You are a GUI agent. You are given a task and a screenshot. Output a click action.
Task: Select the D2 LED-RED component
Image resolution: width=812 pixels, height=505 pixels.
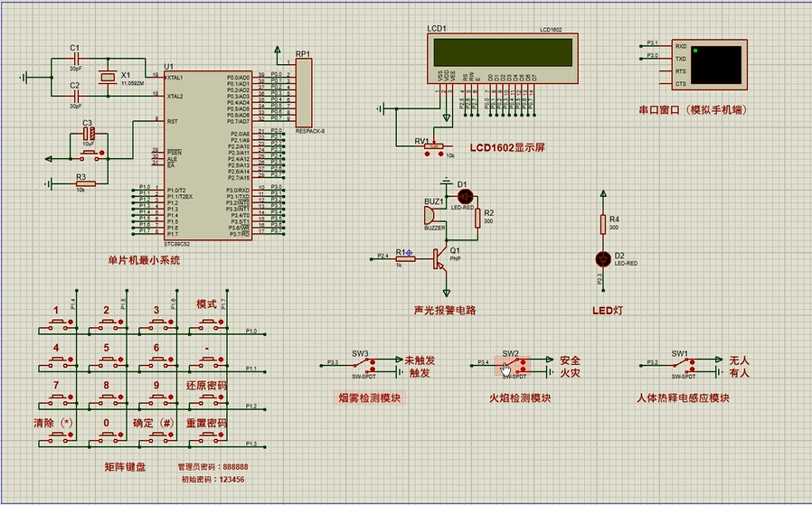click(602, 258)
